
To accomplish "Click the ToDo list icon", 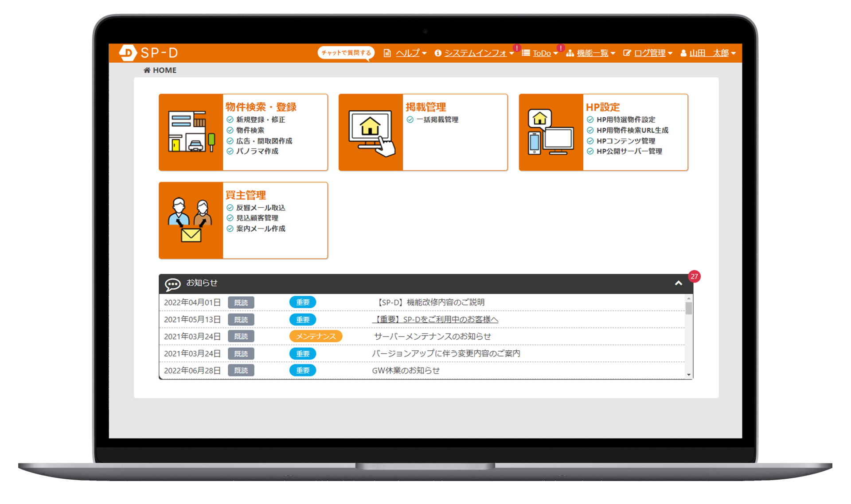I will click(x=526, y=53).
